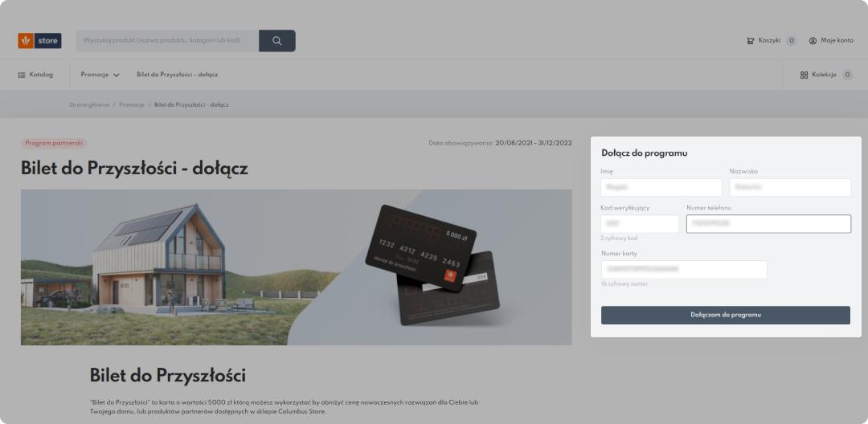The width and height of the screenshot is (868, 424).
Task: Click the Moje konto user icon
Action: tap(813, 41)
